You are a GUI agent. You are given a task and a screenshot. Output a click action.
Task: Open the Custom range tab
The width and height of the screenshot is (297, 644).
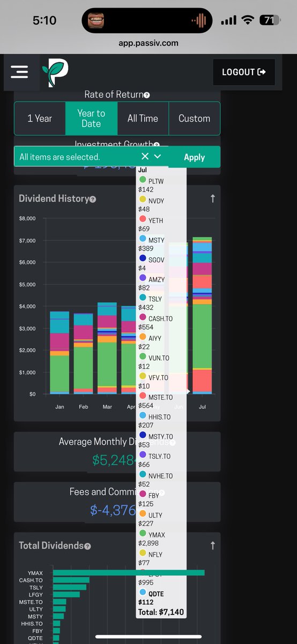click(x=194, y=119)
